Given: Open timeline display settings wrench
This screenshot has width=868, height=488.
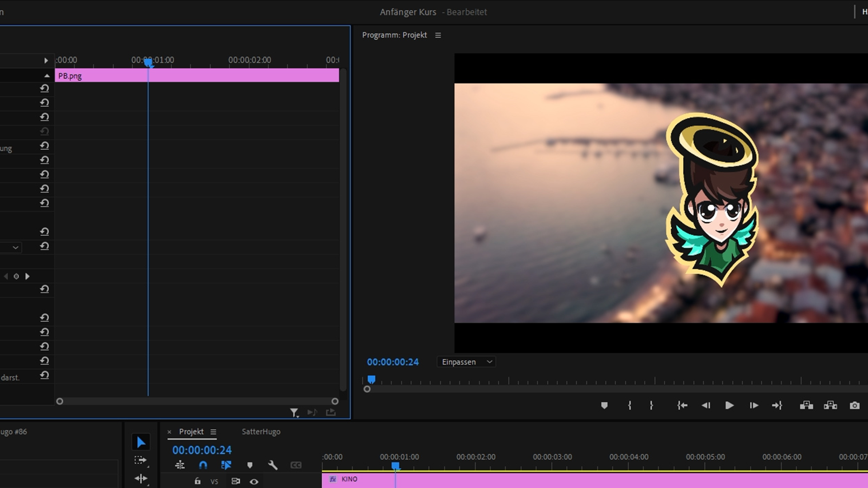Looking at the screenshot, I should pyautogui.click(x=273, y=465).
